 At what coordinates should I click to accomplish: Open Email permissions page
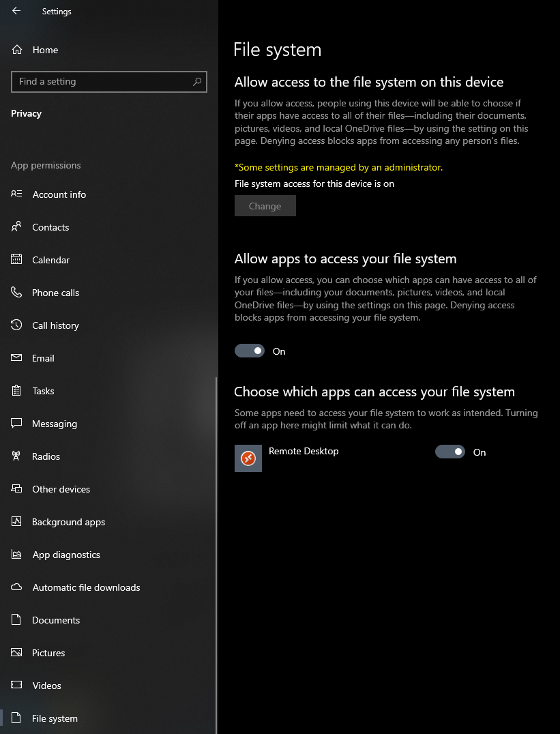pyautogui.click(x=108, y=358)
